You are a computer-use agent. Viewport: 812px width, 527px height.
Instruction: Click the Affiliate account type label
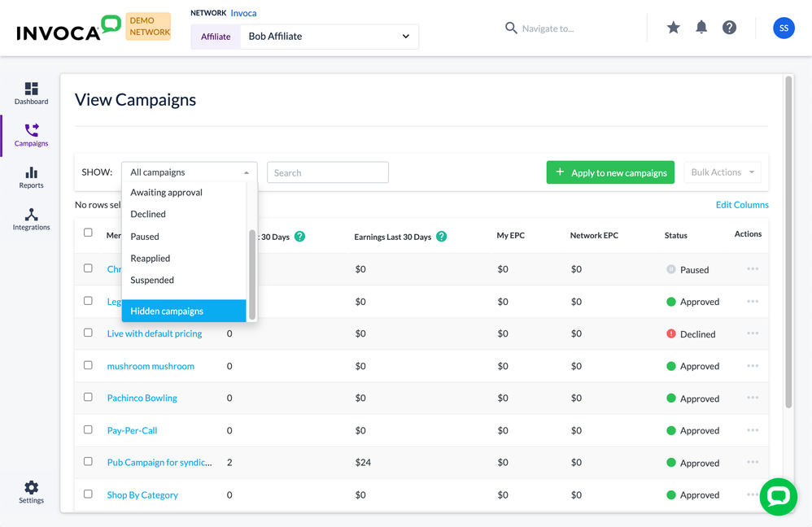click(x=216, y=37)
